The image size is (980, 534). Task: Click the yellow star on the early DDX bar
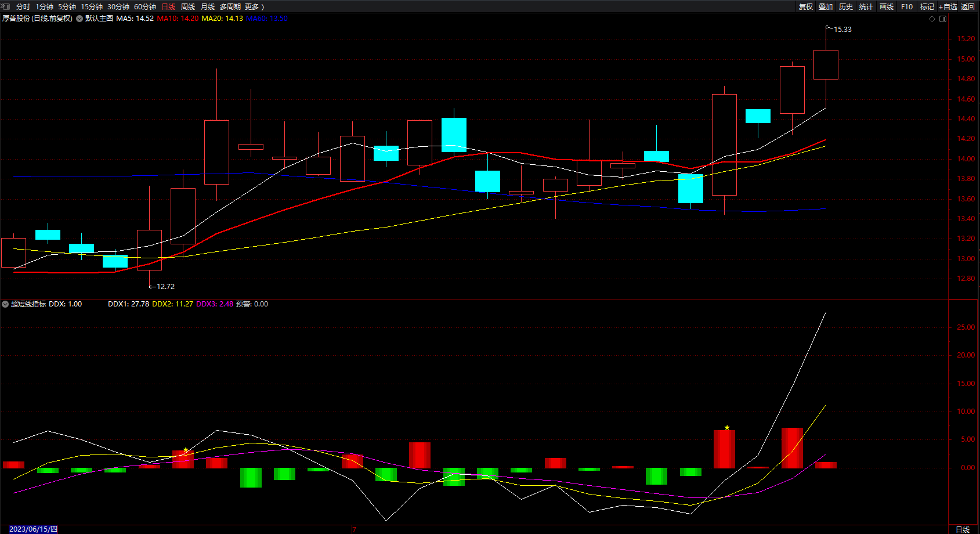[186, 450]
